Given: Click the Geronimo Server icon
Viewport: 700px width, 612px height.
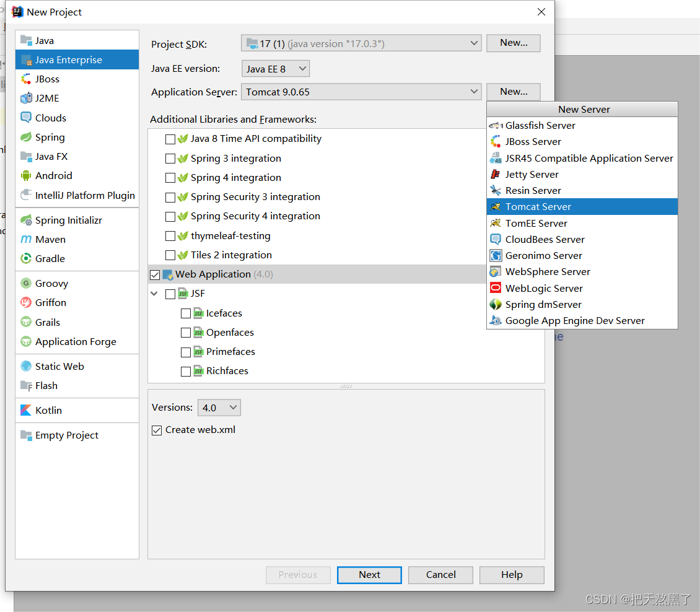Looking at the screenshot, I should (x=496, y=255).
